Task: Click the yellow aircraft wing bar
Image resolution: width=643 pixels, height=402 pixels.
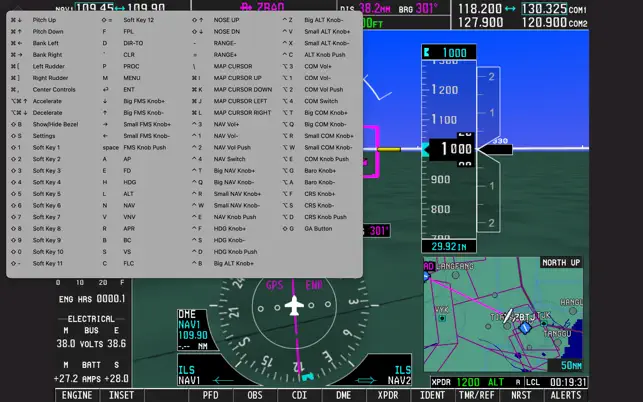Action: [389, 149]
